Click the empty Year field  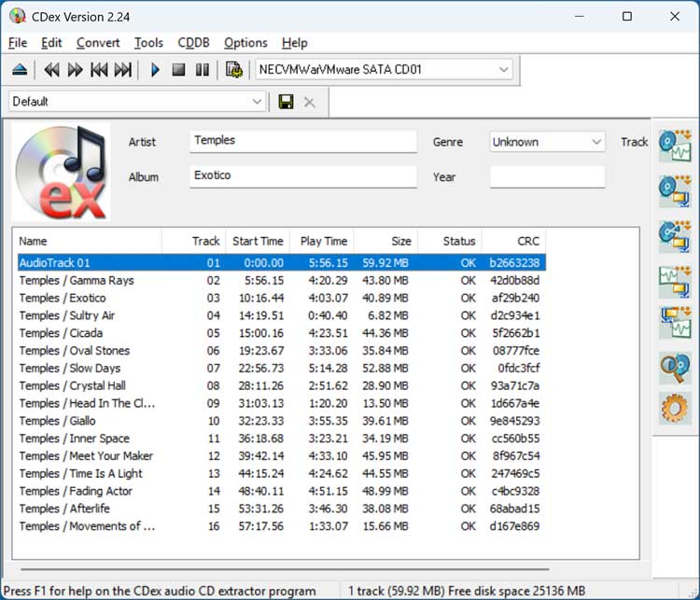point(547,176)
